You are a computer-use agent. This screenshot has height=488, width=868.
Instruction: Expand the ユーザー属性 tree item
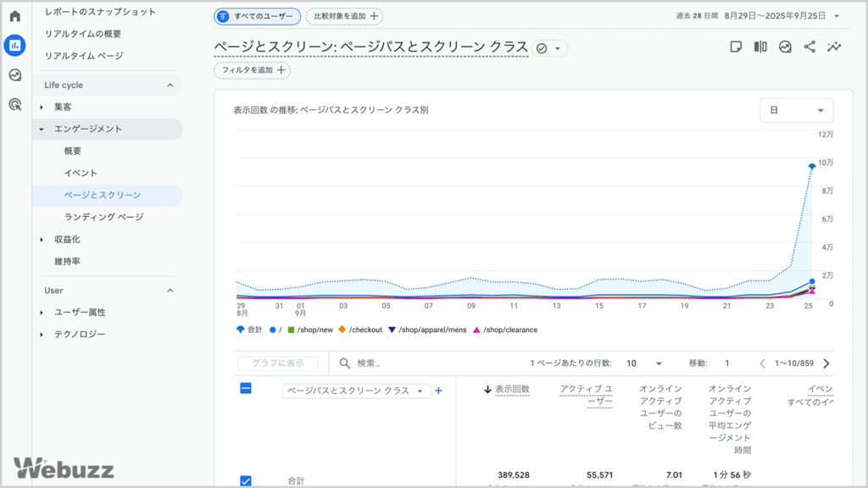click(42, 313)
